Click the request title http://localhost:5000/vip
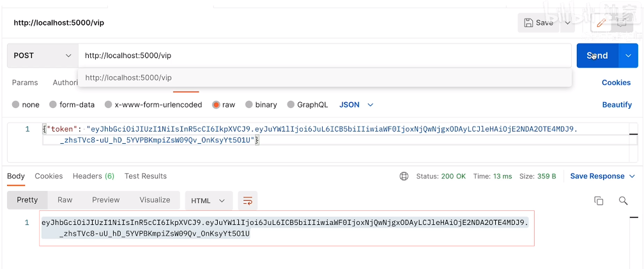Viewport: 644px width, 269px height. pyautogui.click(x=59, y=22)
